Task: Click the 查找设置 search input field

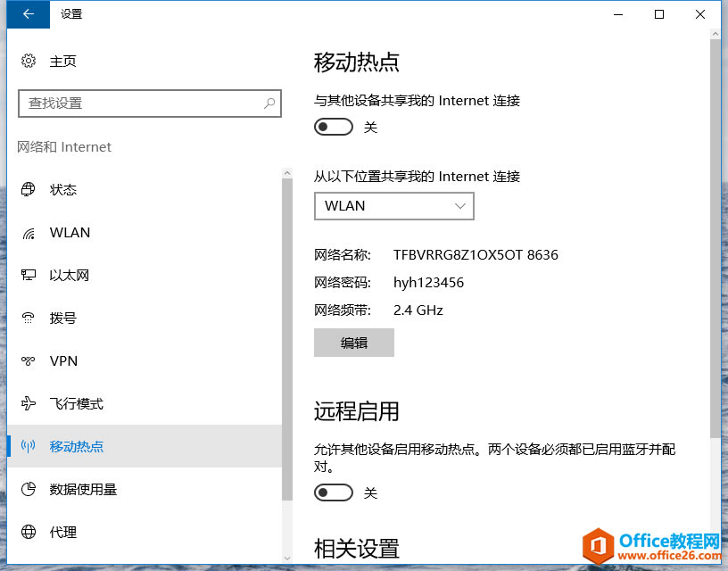Action: point(143,103)
